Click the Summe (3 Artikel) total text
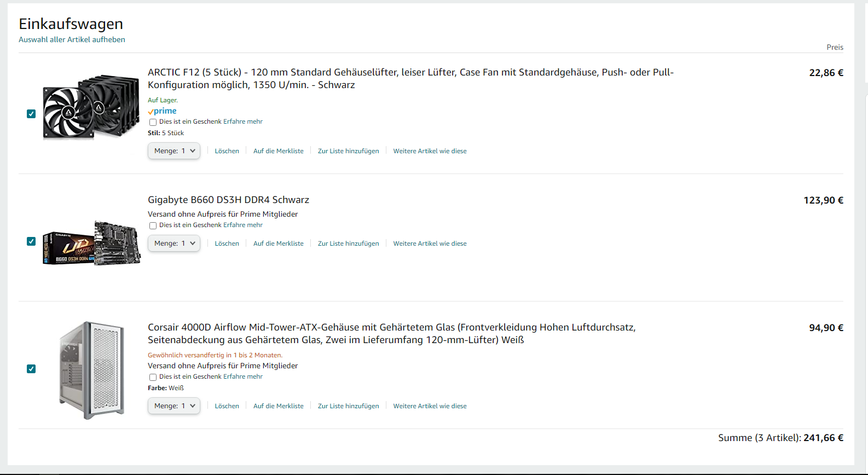The image size is (868, 475). [x=780, y=438]
